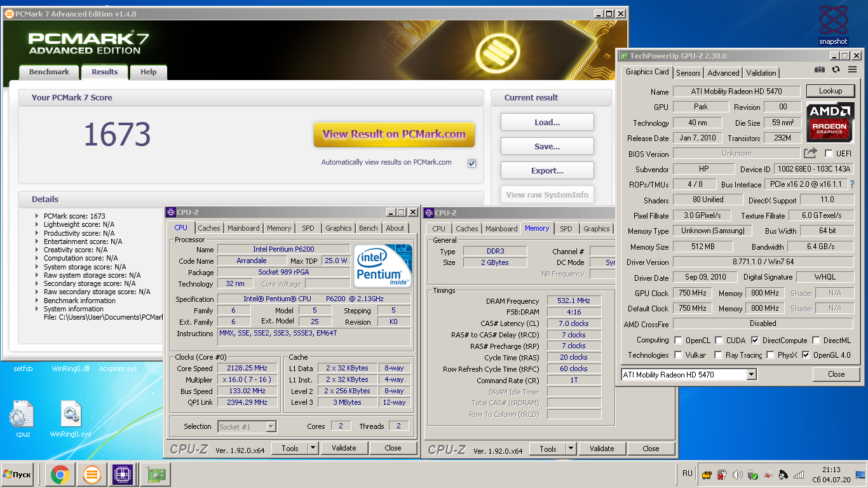Open the GPU-Z hamburger menu

pyautogui.click(x=852, y=70)
